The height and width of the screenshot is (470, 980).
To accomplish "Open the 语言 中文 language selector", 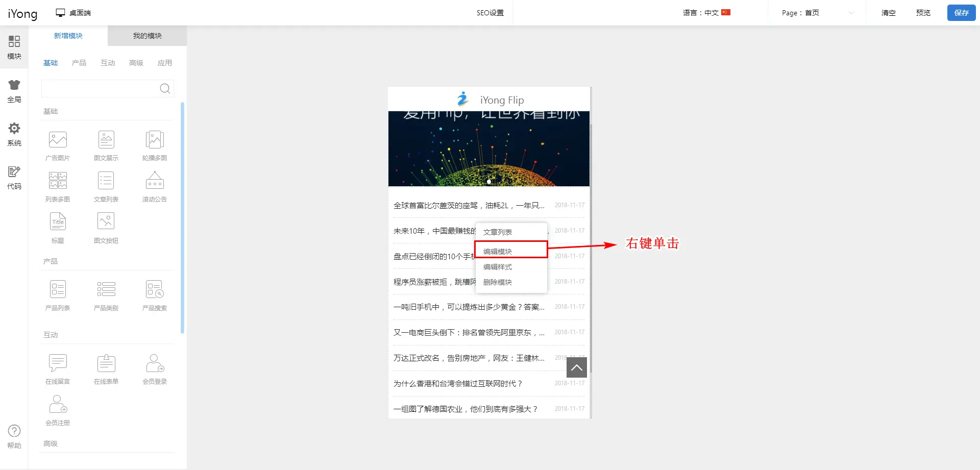I will click(x=706, y=13).
